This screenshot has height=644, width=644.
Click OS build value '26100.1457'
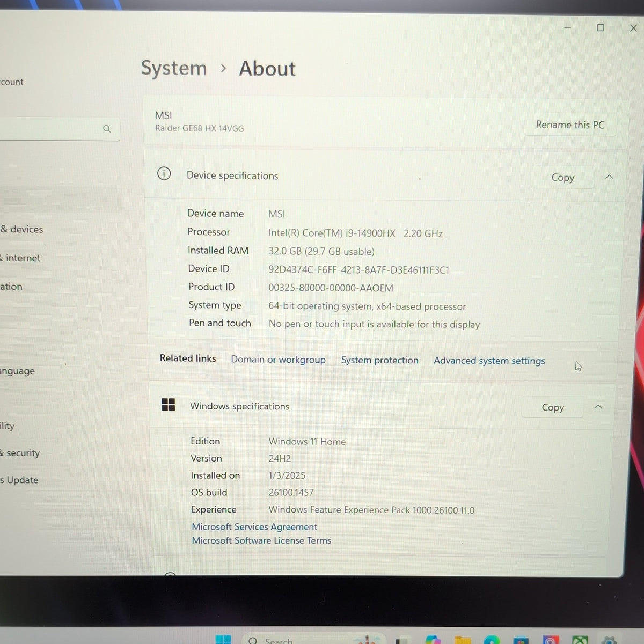click(x=291, y=493)
